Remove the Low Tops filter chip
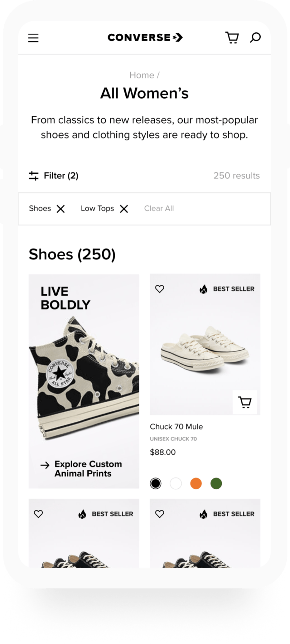Viewport: 290px width, 644px height. (x=124, y=209)
